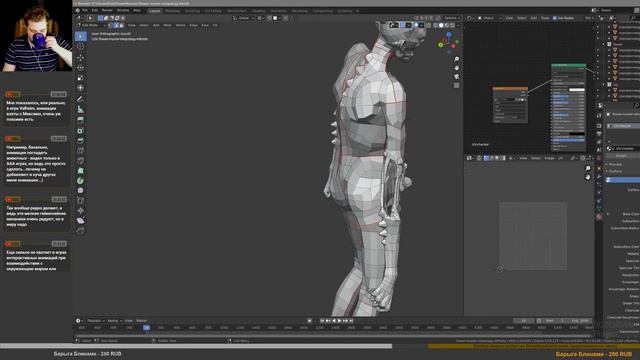The image size is (640, 360).
Task: Select the Add Cube tool
Action: tap(81, 120)
